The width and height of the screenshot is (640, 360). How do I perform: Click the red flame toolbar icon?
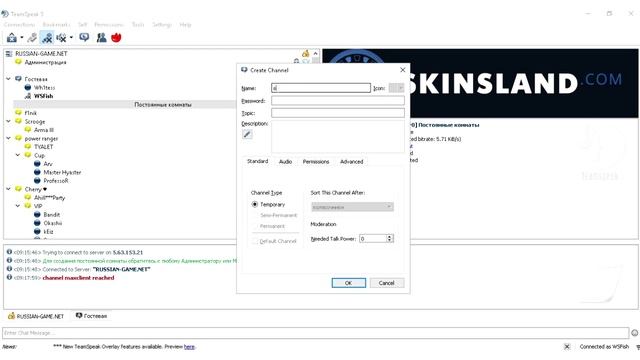(116, 38)
